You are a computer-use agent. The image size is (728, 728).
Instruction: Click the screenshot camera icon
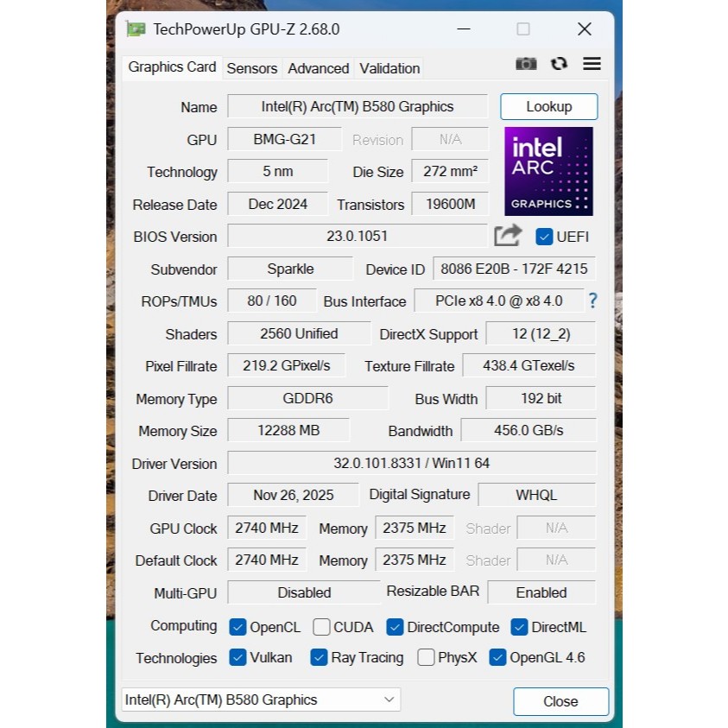pyautogui.click(x=526, y=64)
